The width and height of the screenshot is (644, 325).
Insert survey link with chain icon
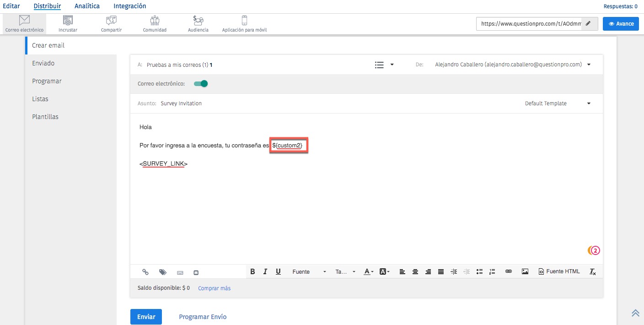145,272
